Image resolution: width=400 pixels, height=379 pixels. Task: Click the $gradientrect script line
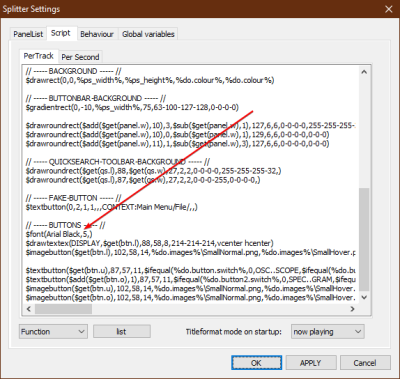pos(132,107)
